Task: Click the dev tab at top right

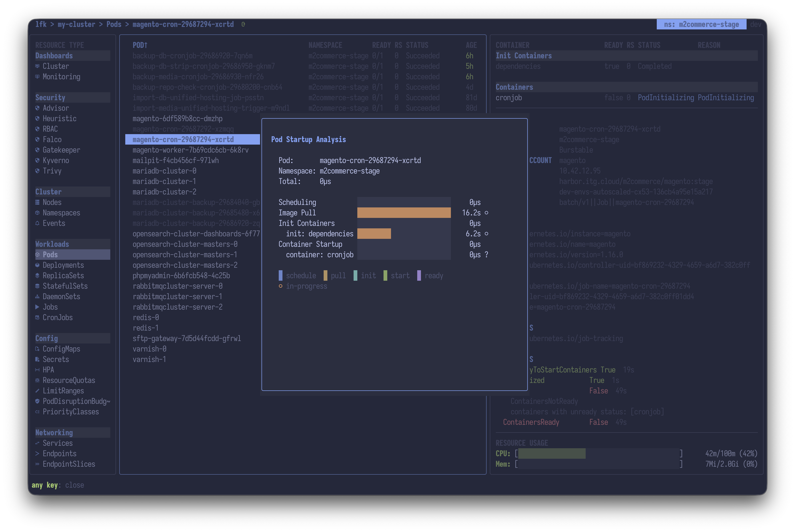Action: tap(756, 24)
